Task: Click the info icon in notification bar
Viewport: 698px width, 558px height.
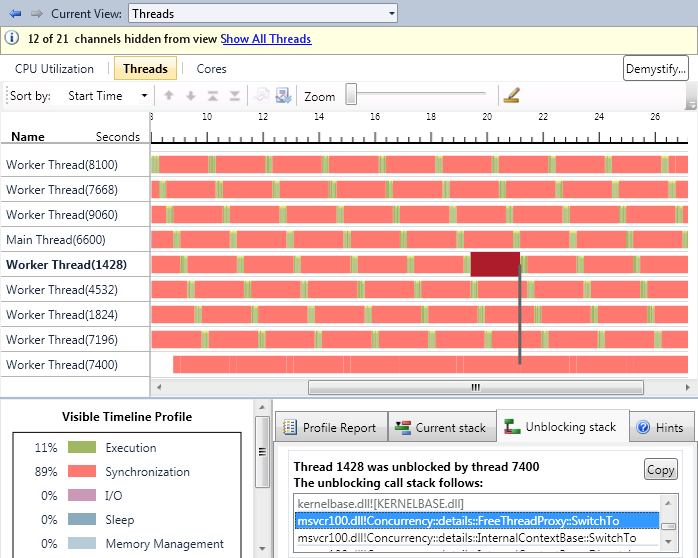Action: pyautogui.click(x=12, y=38)
